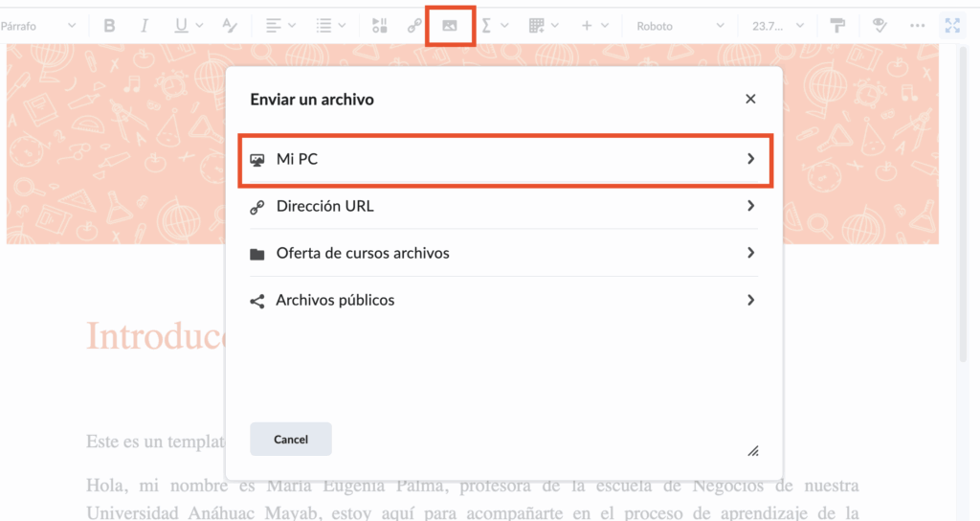Click the format painter icon
This screenshot has height=521, width=980.
point(837,26)
